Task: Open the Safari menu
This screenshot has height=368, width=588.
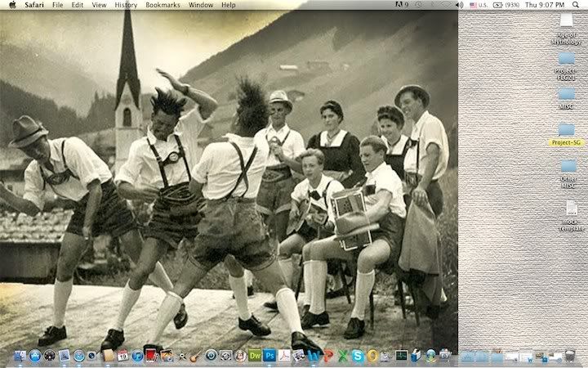Action: 34,5
